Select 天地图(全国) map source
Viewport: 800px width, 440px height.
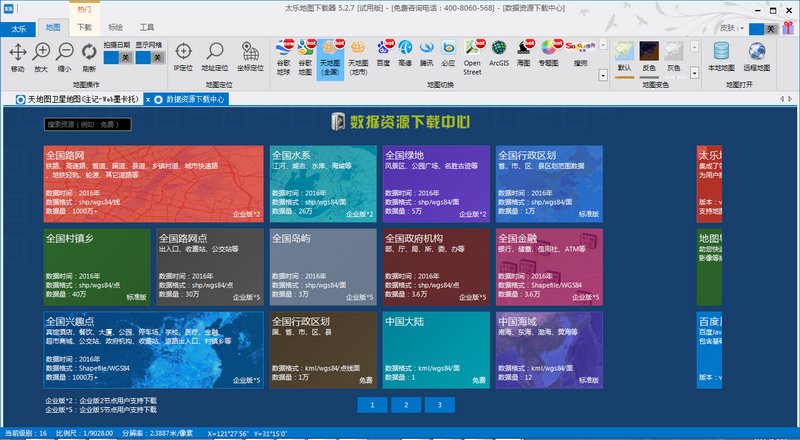click(x=330, y=59)
